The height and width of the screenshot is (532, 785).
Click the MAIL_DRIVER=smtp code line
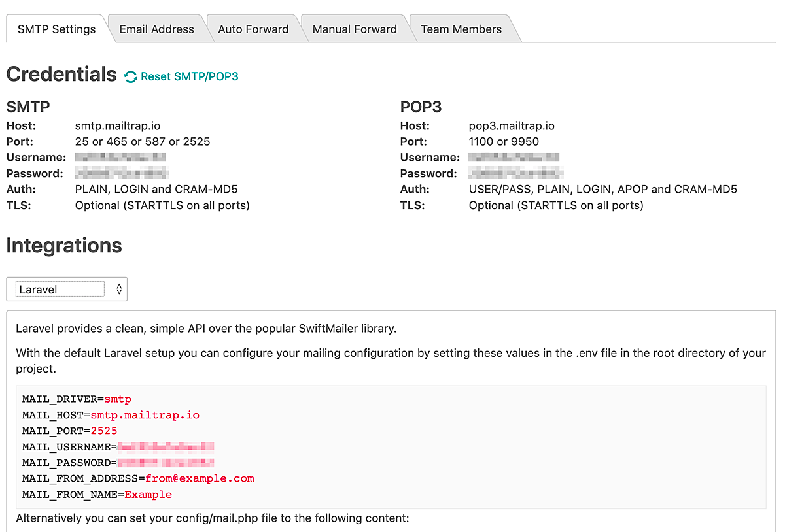tap(77, 399)
